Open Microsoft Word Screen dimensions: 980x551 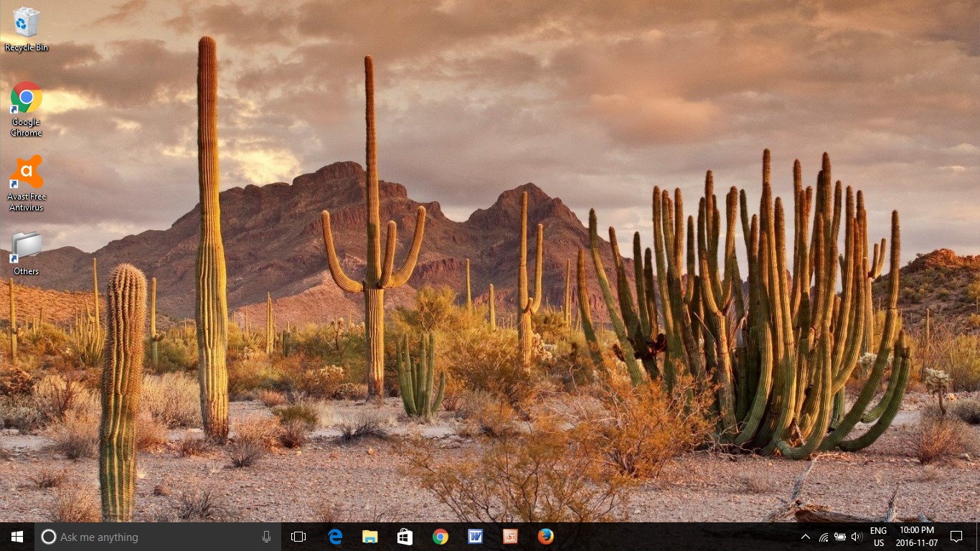click(x=475, y=537)
